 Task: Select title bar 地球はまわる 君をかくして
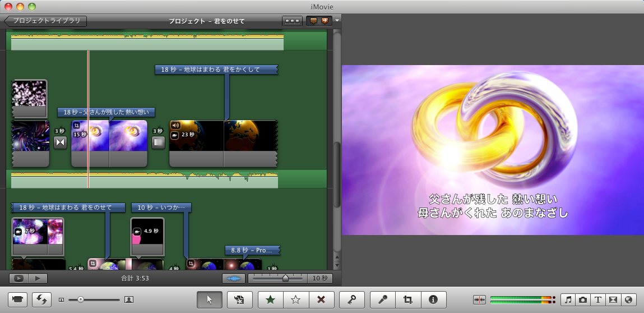pyautogui.click(x=216, y=70)
